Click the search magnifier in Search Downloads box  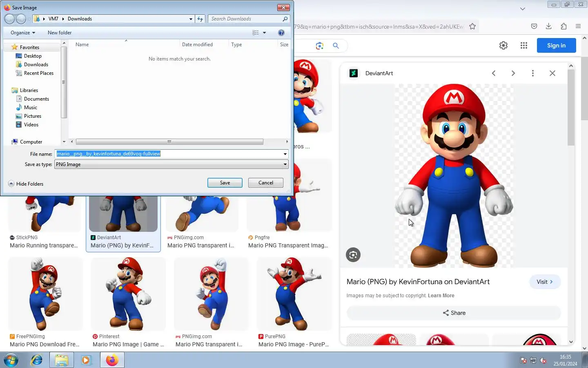285,19
